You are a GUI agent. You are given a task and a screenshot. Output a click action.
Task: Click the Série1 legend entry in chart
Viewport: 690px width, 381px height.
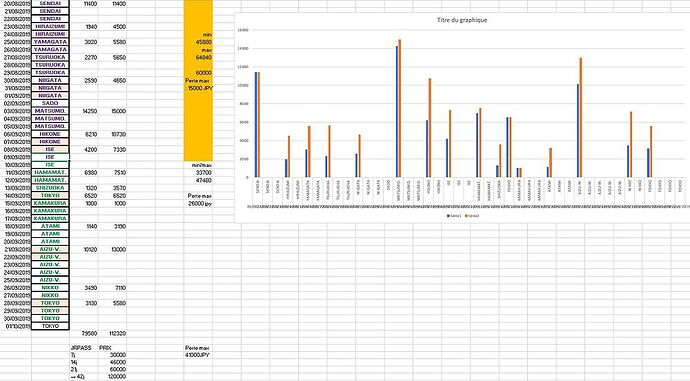click(454, 216)
